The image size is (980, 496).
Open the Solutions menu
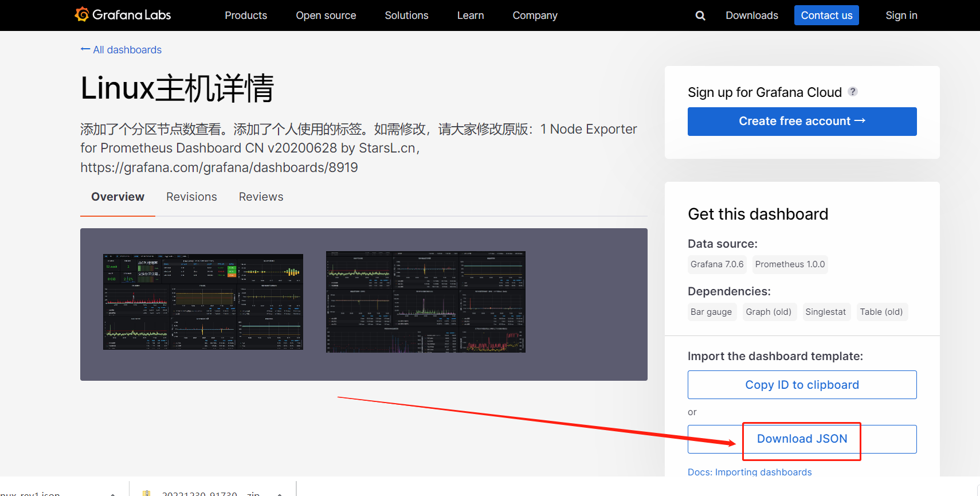pos(406,15)
